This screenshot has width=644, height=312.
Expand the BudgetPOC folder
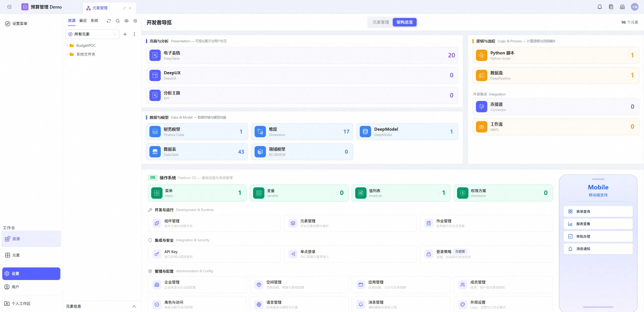pos(68,46)
